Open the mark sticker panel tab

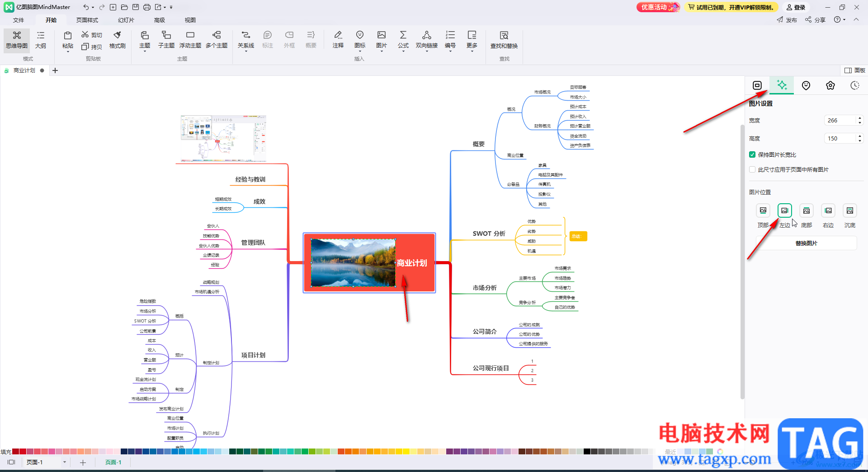click(x=806, y=85)
